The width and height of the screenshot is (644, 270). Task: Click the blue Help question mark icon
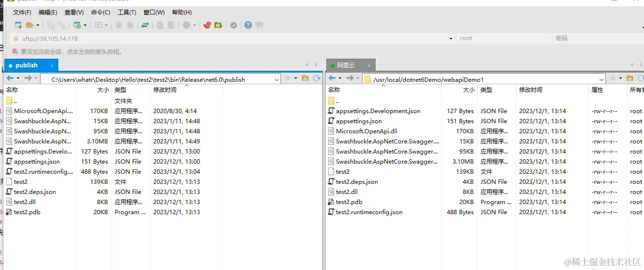coord(248,25)
